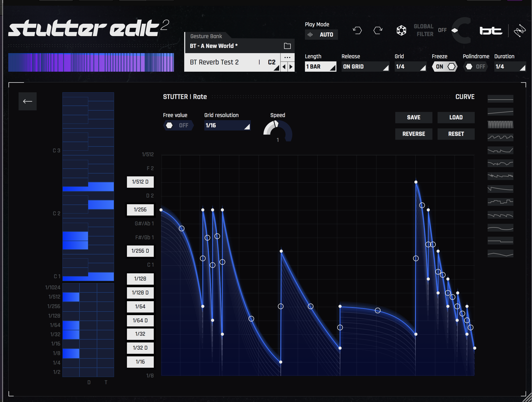
Task: Select the rising ramp curve preset
Action: (x=500, y=112)
